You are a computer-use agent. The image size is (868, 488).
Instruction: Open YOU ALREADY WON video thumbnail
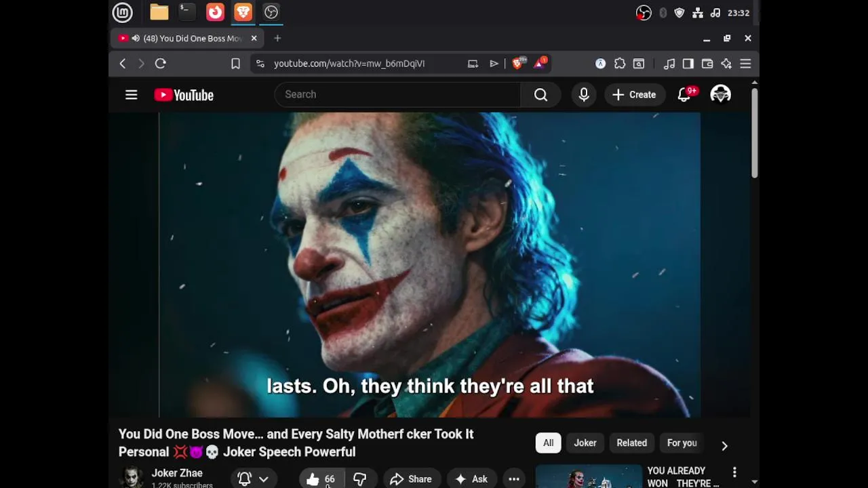[x=589, y=476]
